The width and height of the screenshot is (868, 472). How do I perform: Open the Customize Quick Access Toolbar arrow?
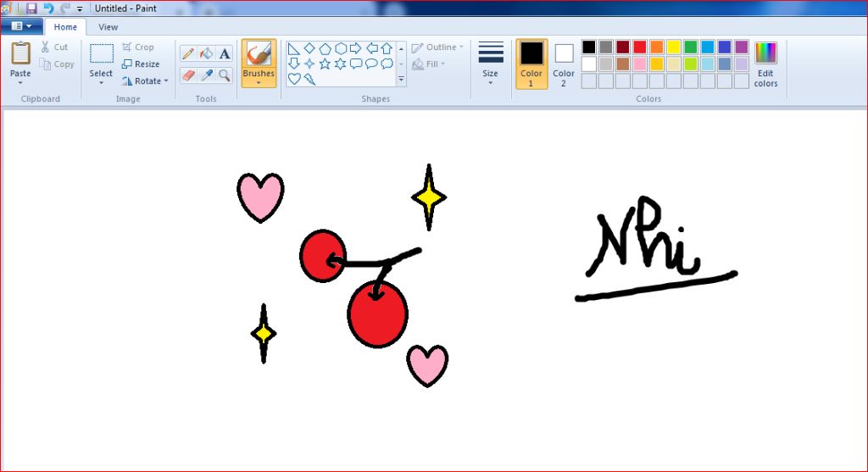(80, 8)
